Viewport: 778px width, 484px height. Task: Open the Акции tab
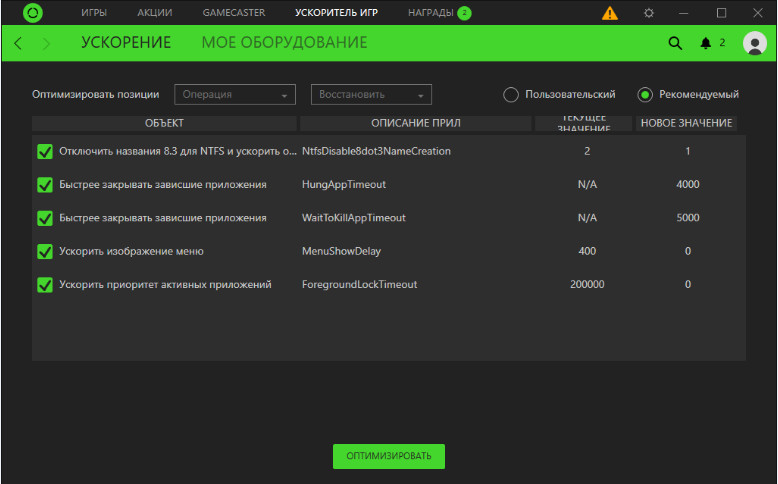pos(155,13)
